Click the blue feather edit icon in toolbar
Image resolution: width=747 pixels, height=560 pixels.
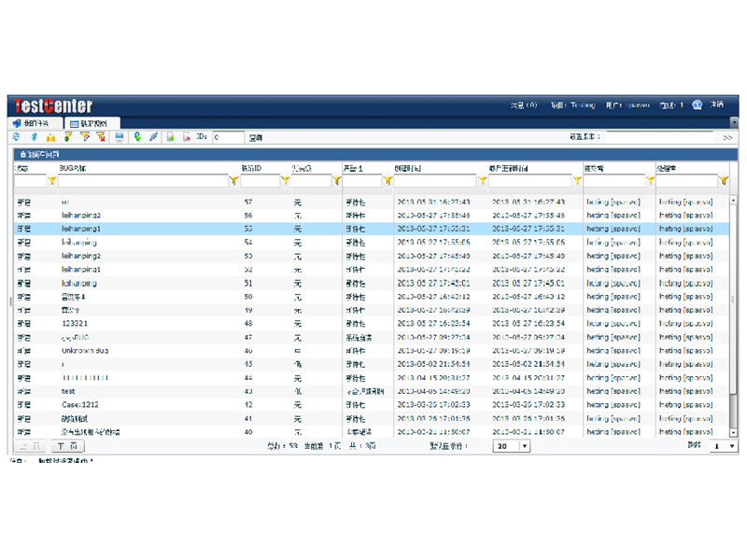pos(154,137)
